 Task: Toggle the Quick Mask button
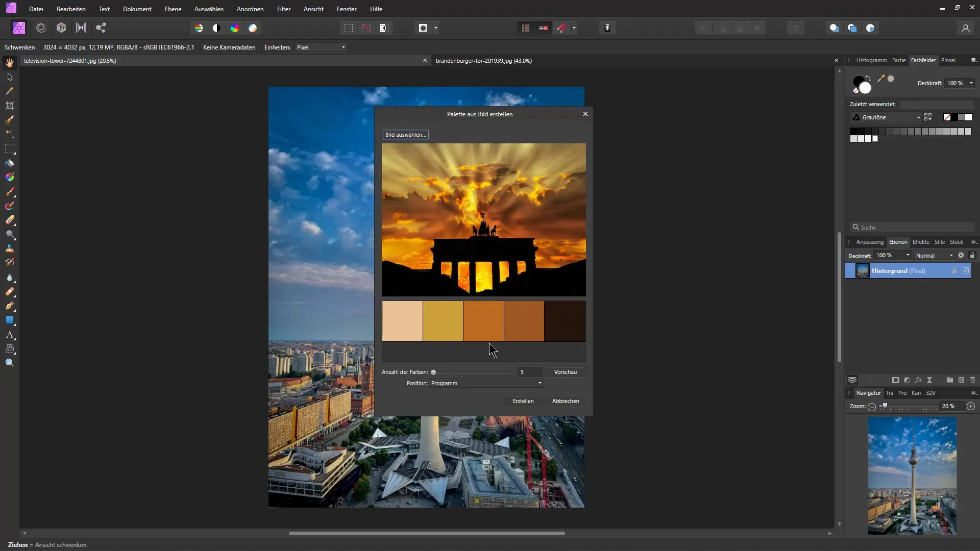[423, 28]
